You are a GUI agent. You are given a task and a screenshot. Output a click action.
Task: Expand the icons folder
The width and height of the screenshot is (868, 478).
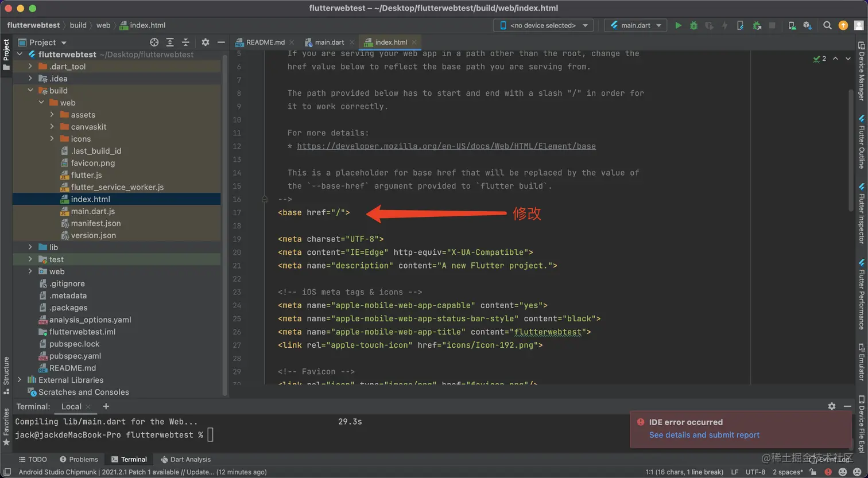(x=52, y=139)
